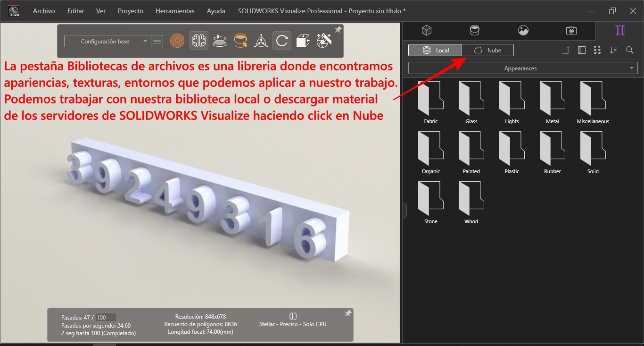The height and width of the screenshot is (346, 644).
Task: Click the Pasadas limit input field
Action: click(x=106, y=318)
